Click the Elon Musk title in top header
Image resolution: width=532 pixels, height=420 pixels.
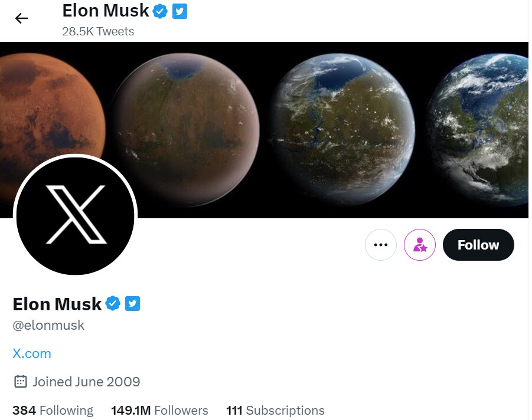pyautogui.click(x=105, y=11)
